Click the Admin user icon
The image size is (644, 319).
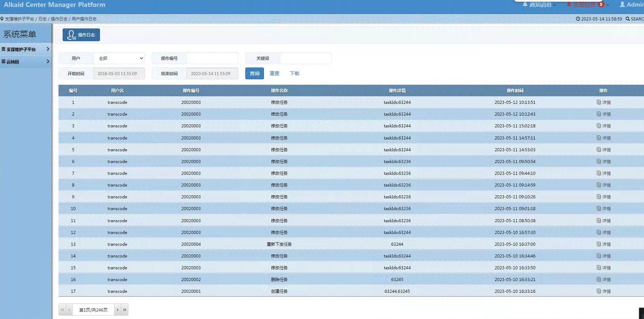pyautogui.click(x=622, y=4)
